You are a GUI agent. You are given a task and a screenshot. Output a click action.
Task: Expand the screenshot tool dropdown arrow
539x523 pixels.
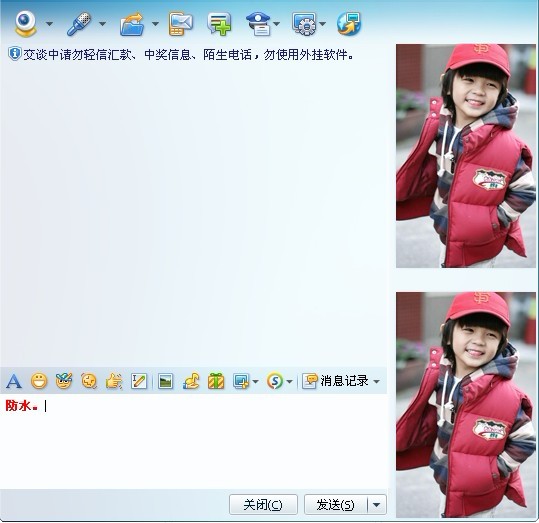pos(255,381)
